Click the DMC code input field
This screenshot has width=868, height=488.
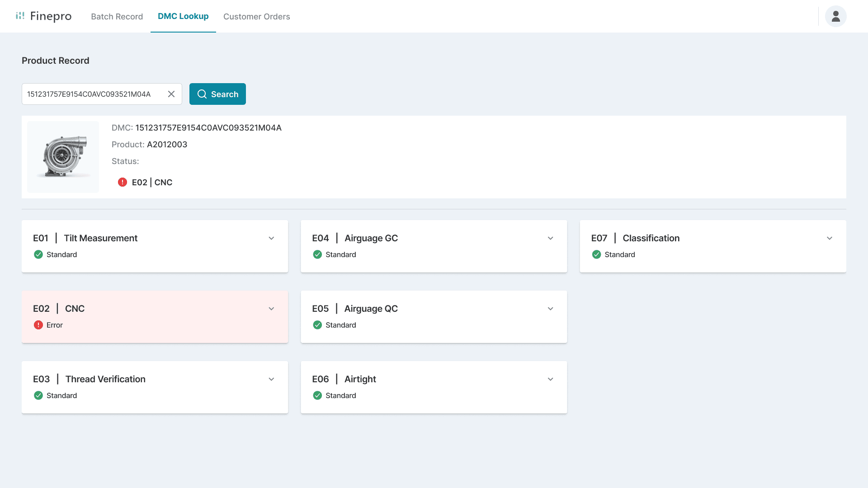click(90, 94)
